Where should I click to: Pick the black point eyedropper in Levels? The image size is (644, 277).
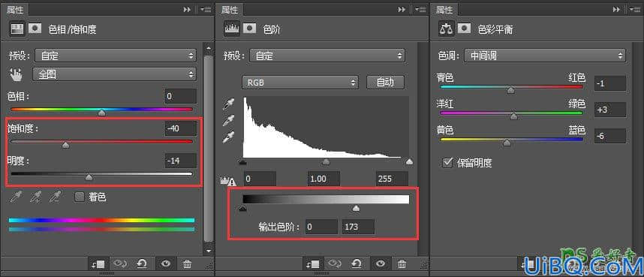point(228,105)
